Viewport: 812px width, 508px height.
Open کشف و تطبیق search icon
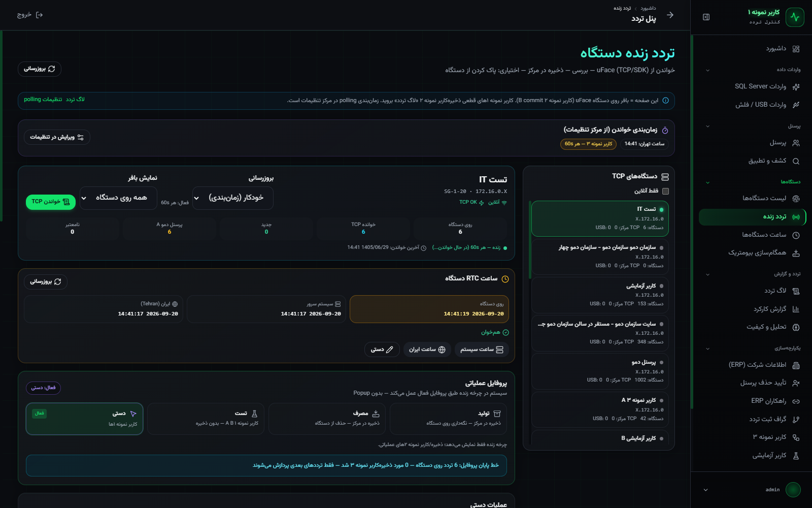[x=796, y=161]
